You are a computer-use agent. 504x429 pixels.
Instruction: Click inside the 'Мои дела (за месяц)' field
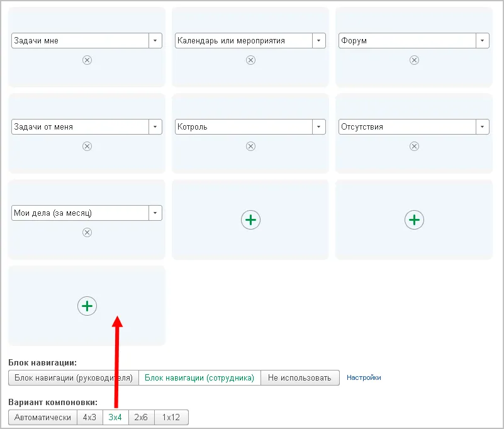tap(80, 213)
